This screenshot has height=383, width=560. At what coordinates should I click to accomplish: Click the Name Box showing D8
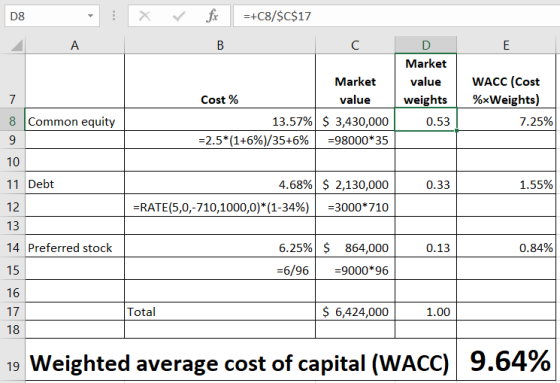52,16
